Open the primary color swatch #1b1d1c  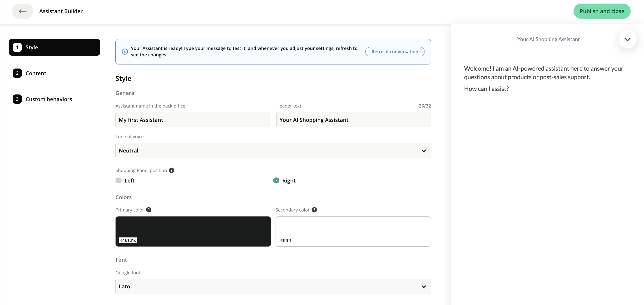(x=193, y=231)
